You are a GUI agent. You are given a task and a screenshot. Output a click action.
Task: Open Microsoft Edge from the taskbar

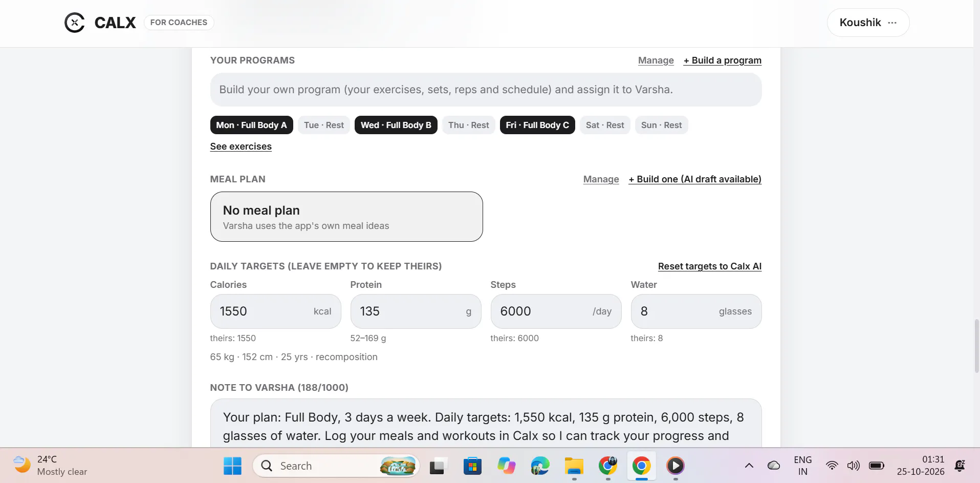click(540, 466)
